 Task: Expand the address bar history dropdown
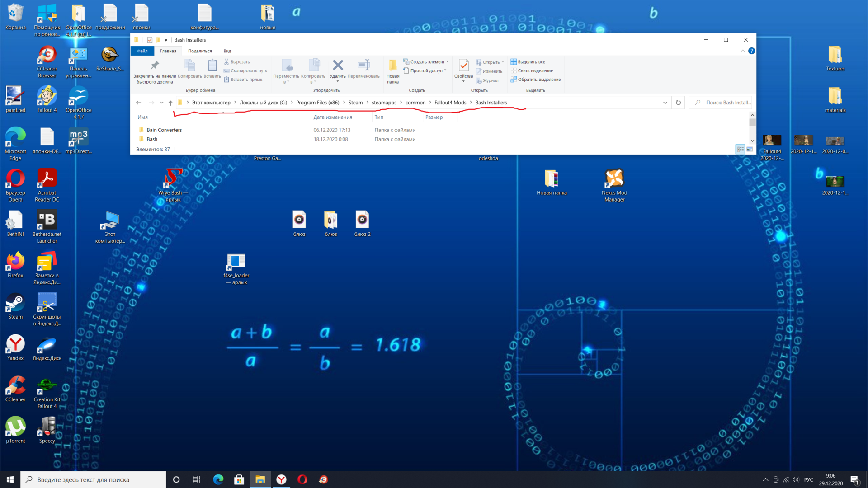[x=665, y=103]
